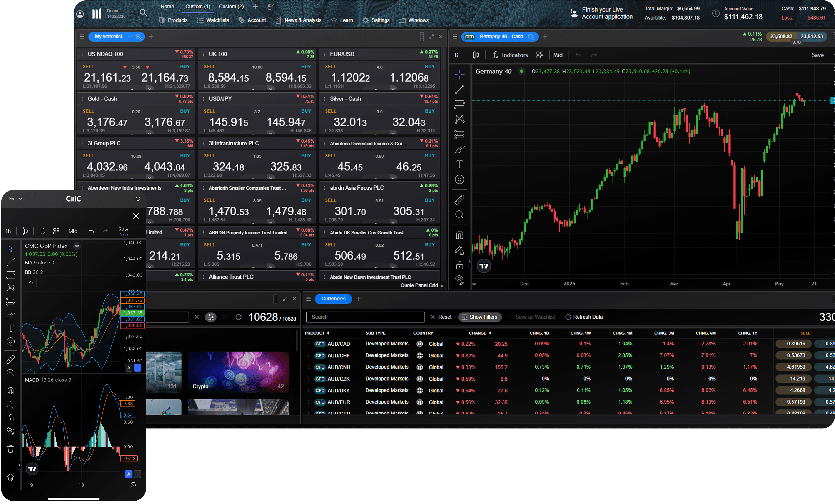835x504 pixels.
Task: Delete drawings using the trash icon on mobile chart
Action: pyautogui.click(x=10, y=449)
